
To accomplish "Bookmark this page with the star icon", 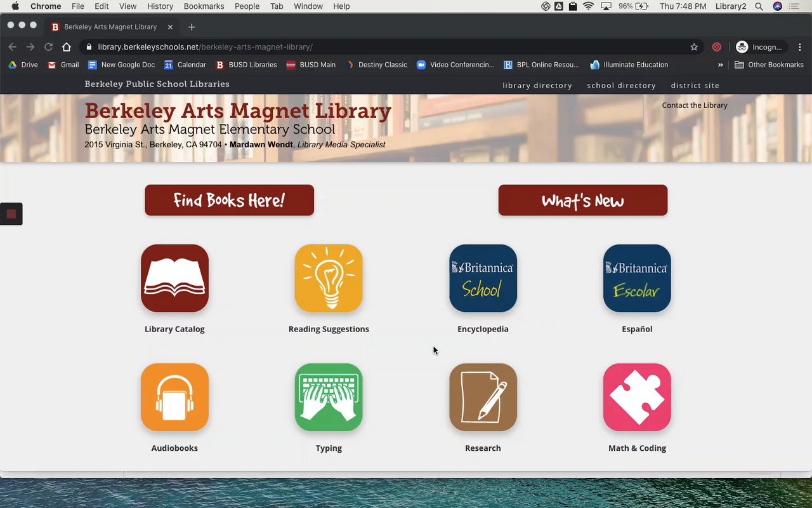I will tap(694, 47).
